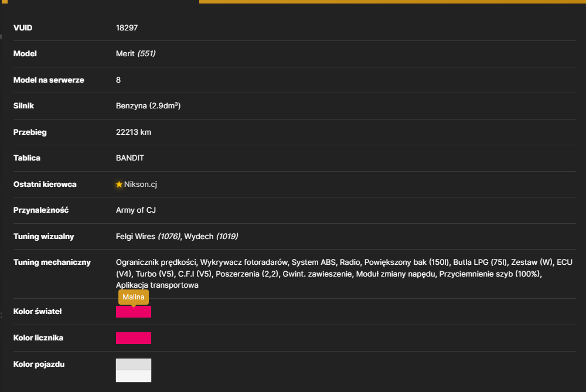
Task: Select the upper grey Kolor pojazdu swatch
Action: point(134,364)
